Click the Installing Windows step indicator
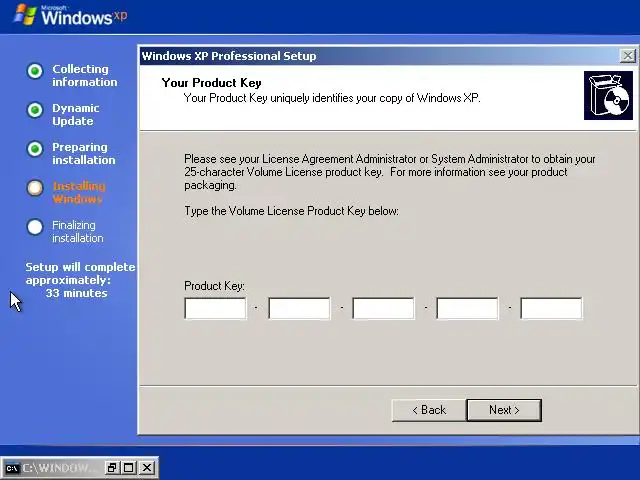 tap(35, 188)
